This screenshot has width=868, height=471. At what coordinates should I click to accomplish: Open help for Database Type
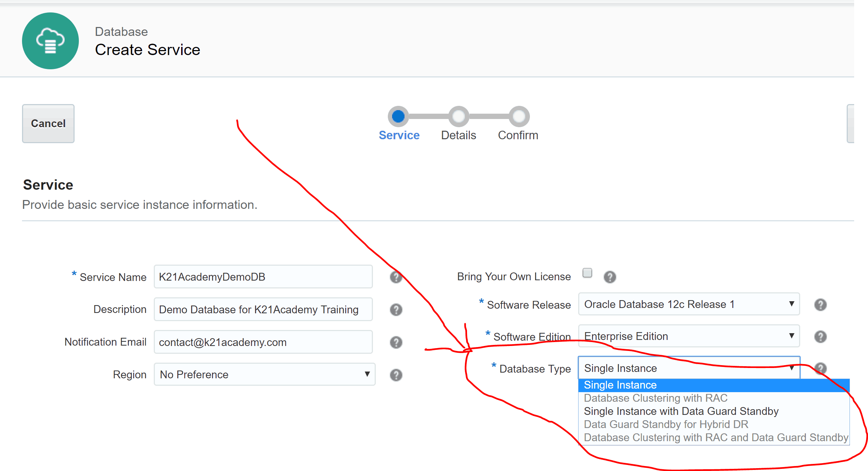820,369
